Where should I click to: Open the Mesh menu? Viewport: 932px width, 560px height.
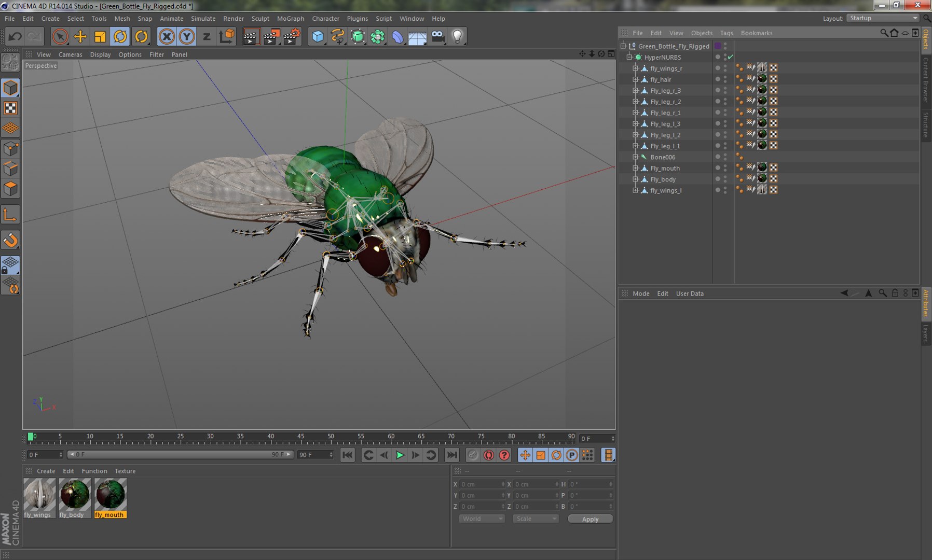(x=122, y=18)
